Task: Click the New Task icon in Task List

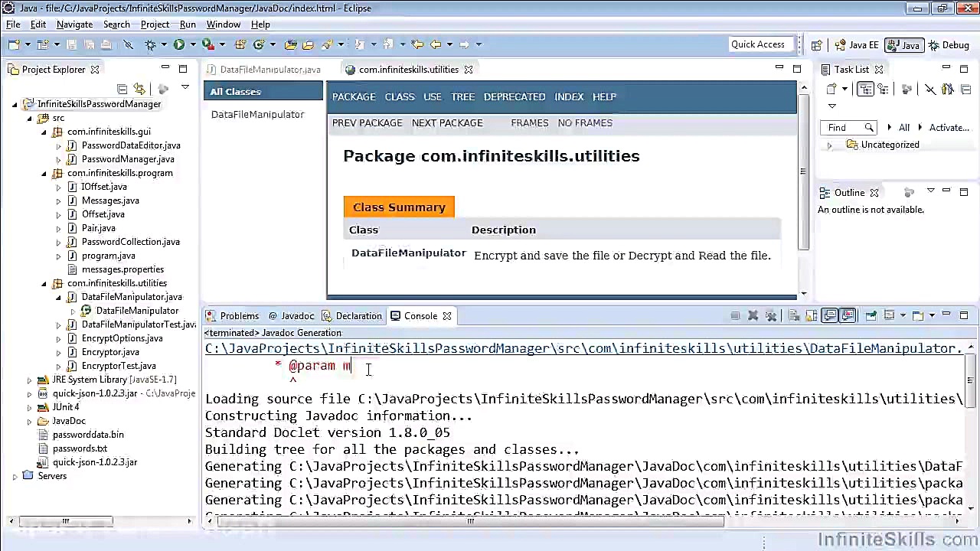Action: click(831, 90)
